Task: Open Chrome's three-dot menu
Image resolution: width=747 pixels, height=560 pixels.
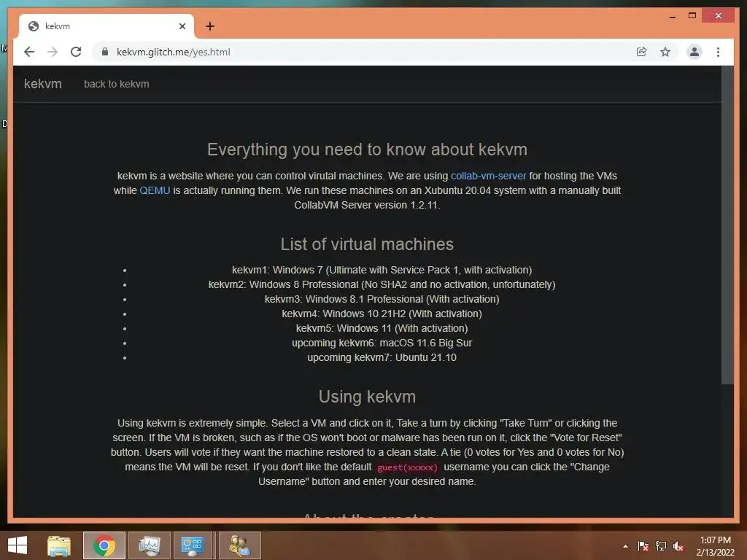Action: point(718,52)
